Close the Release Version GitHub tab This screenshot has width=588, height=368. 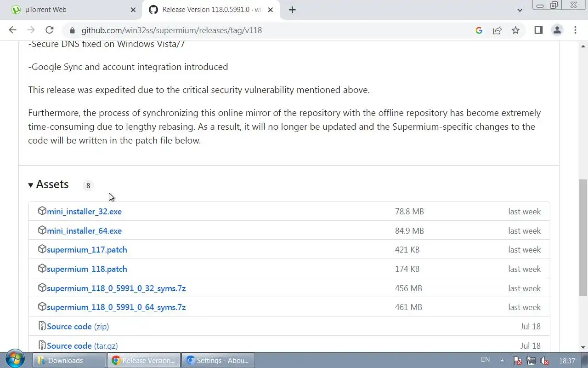tap(270, 10)
